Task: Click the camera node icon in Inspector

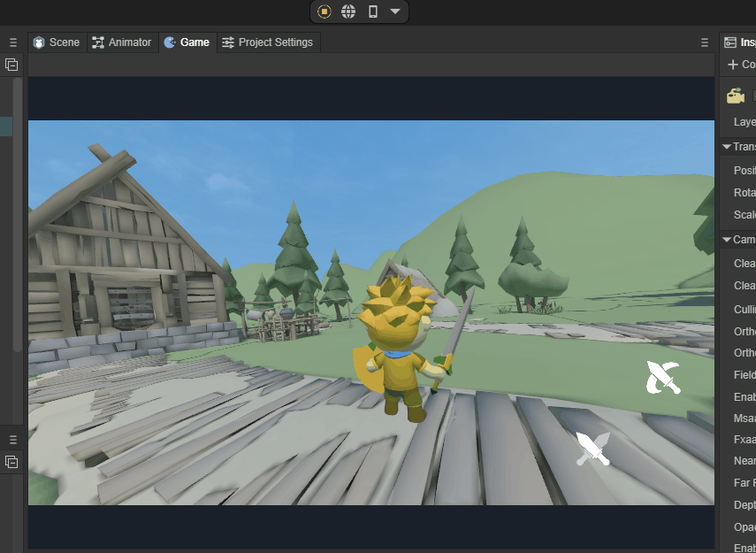Action: coord(736,96)
